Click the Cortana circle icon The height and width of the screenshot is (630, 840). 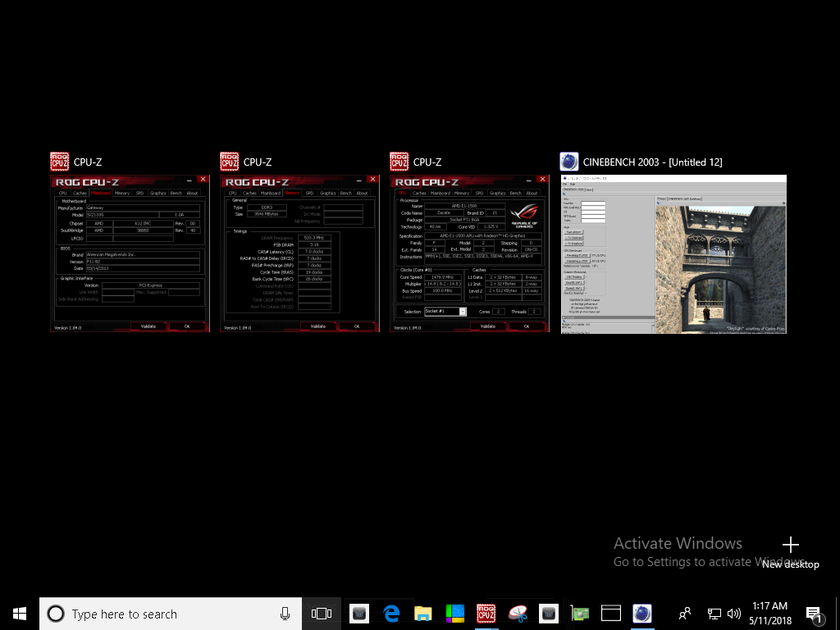[x=56, y=614]
